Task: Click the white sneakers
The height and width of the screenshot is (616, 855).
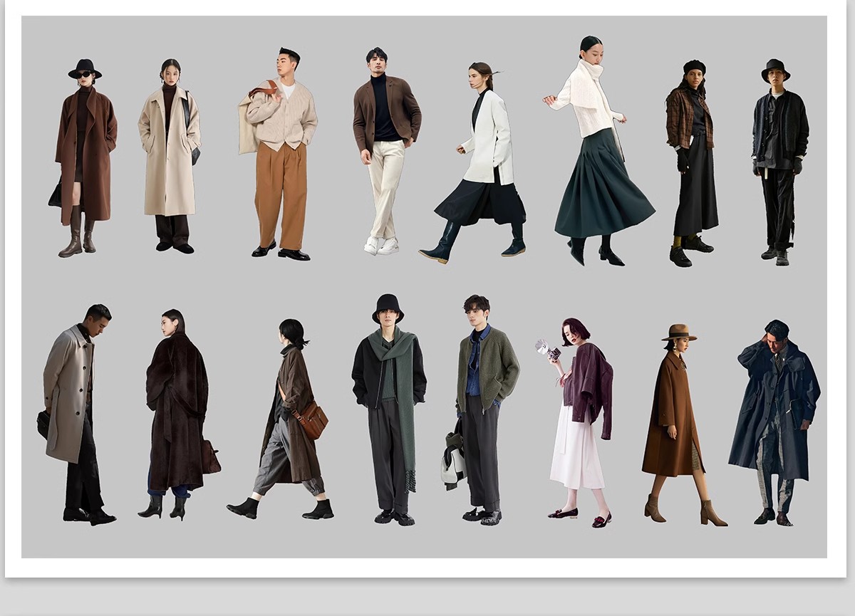Action: (381, 246)
